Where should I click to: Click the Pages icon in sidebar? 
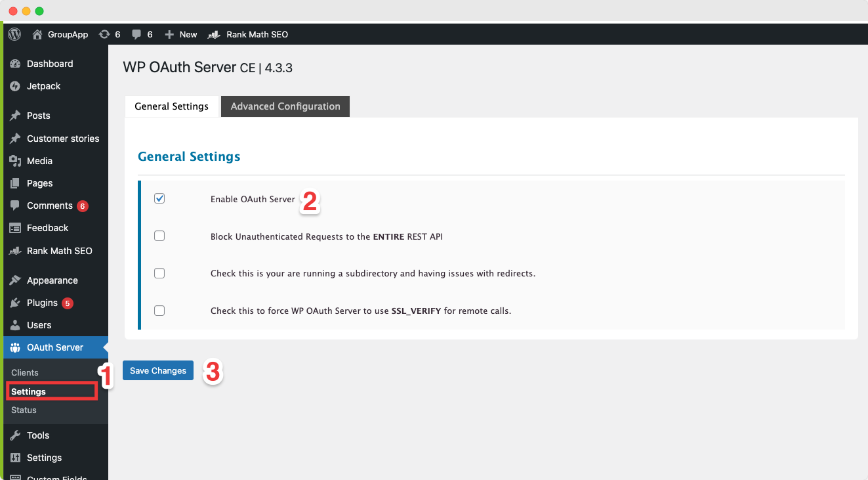click(x=15, y=183)
